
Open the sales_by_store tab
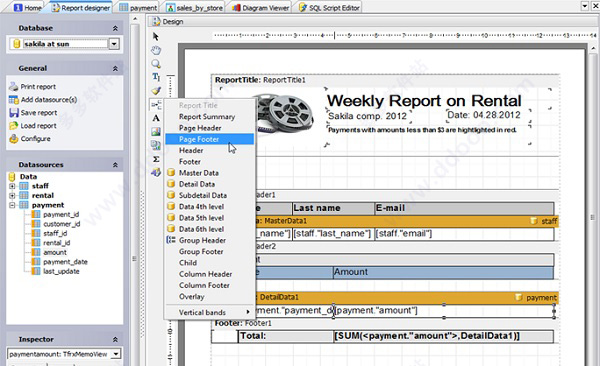pyautogui.click(x=195, y=7)
